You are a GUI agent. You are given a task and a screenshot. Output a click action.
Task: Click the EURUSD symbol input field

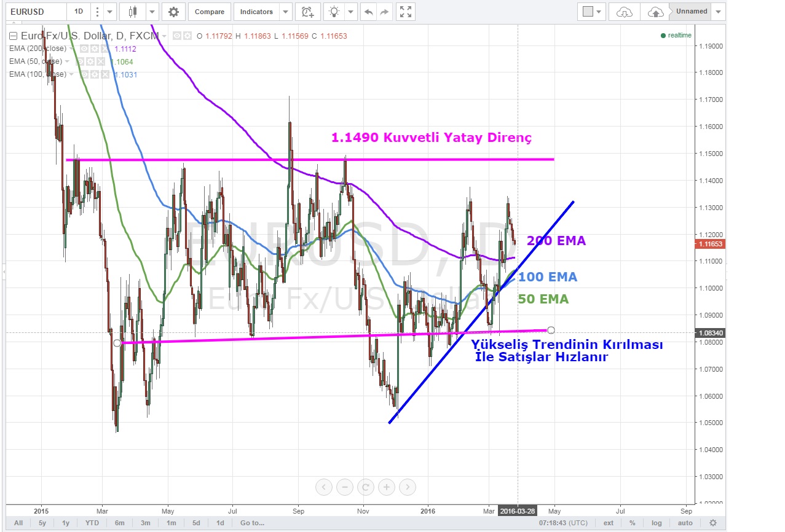tap(35, 12)
